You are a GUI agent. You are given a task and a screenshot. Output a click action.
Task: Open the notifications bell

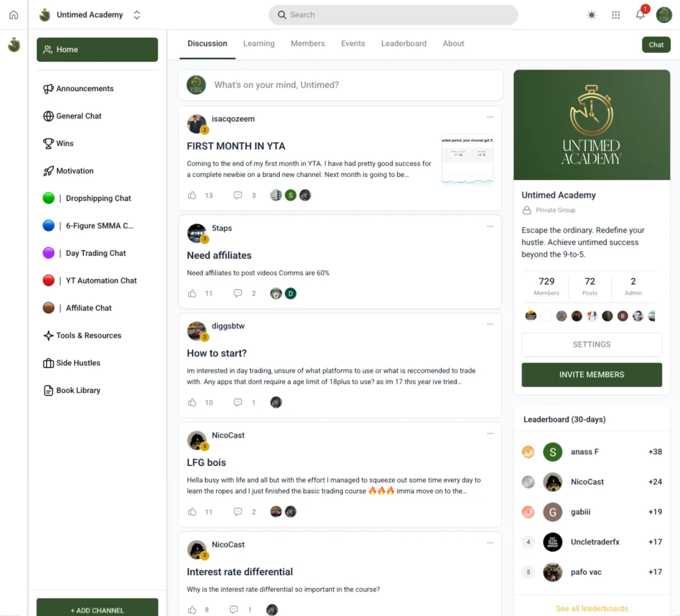640,15
